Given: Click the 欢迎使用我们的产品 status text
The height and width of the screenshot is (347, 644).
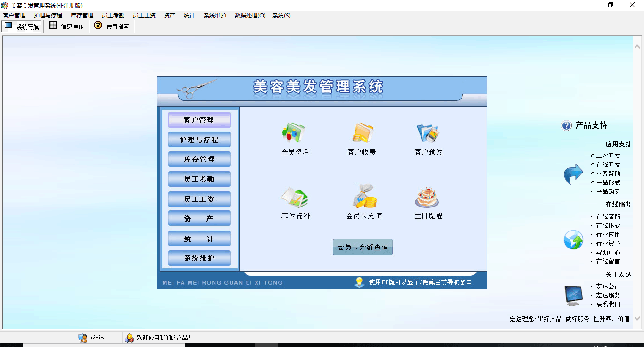Looking at the screenshot, I should tap(164, 338).
